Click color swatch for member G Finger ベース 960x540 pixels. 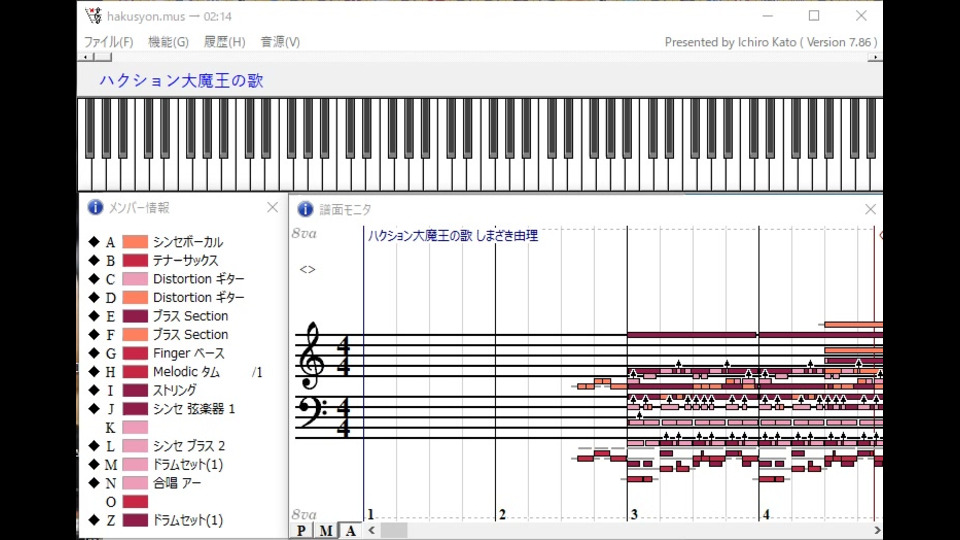pos(135,353)
